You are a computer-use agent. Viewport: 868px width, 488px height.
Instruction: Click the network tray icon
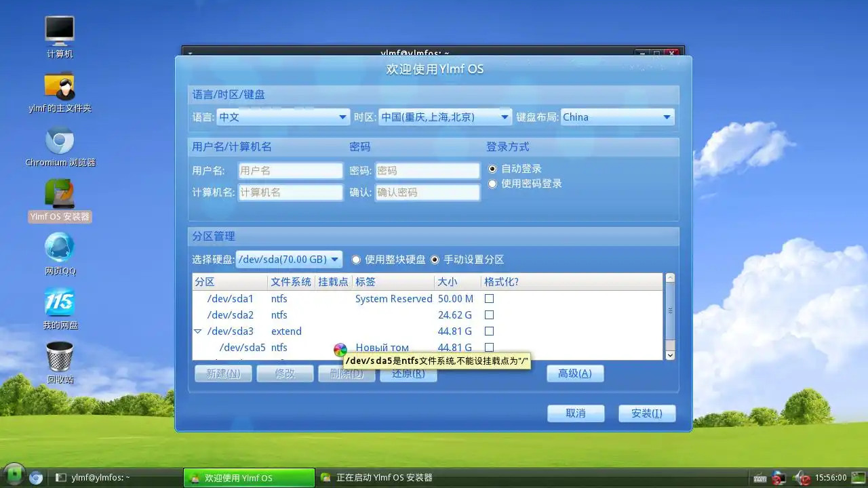[x=779, y=478]
